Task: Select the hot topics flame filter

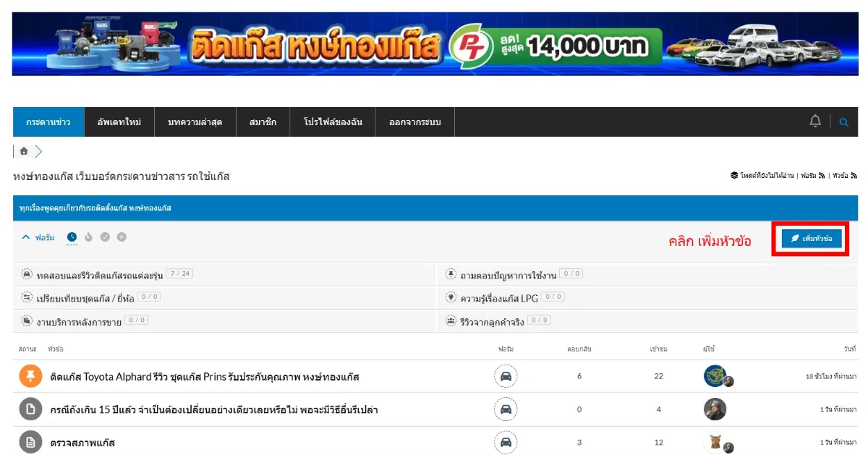Action: [x=88, y=237]
